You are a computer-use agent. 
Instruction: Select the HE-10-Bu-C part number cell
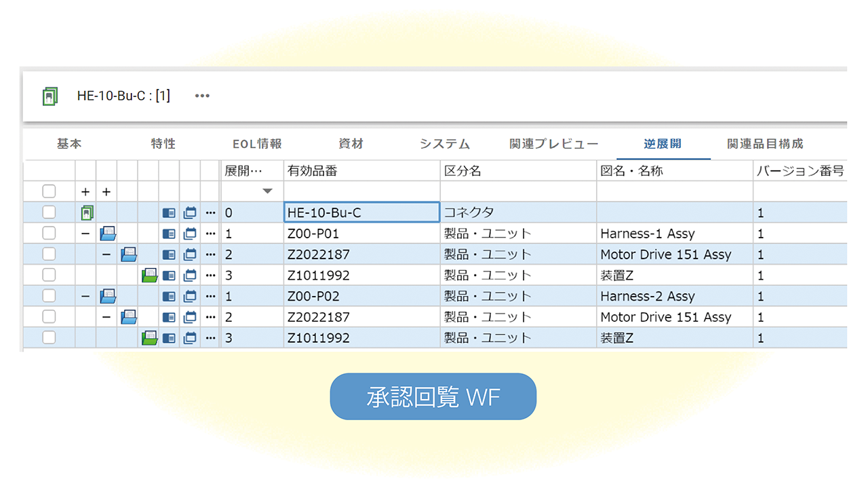[361, 213]
